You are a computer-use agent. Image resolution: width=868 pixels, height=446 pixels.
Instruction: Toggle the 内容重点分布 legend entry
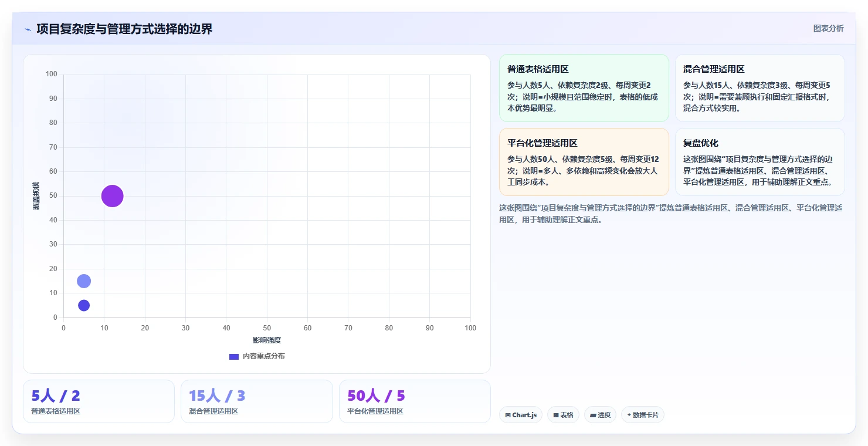257,356
